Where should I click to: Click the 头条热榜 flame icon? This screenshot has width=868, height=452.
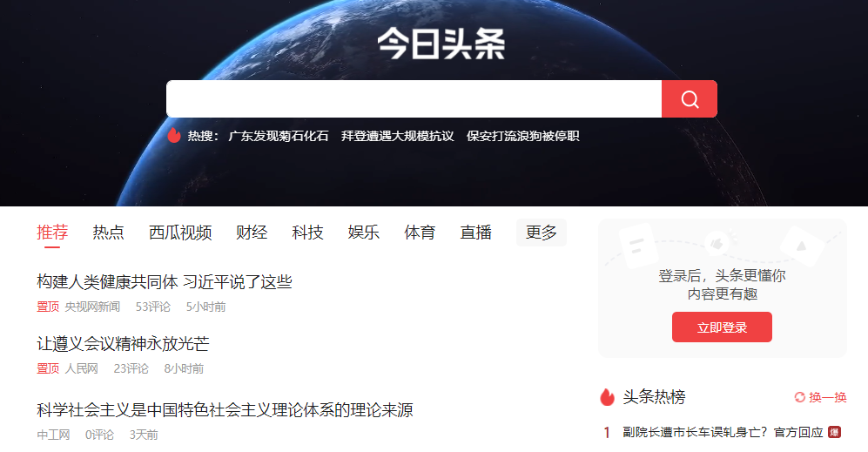[x=608, y=397]
